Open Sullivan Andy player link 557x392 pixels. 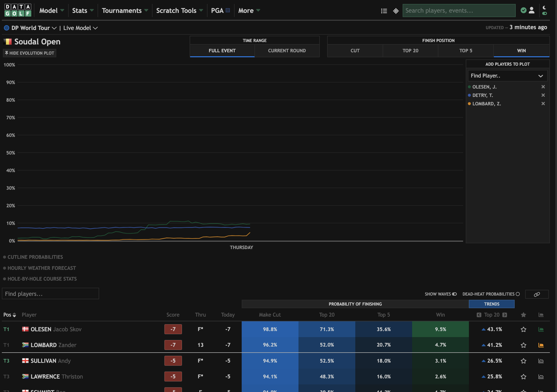click(x=50, y=361)
